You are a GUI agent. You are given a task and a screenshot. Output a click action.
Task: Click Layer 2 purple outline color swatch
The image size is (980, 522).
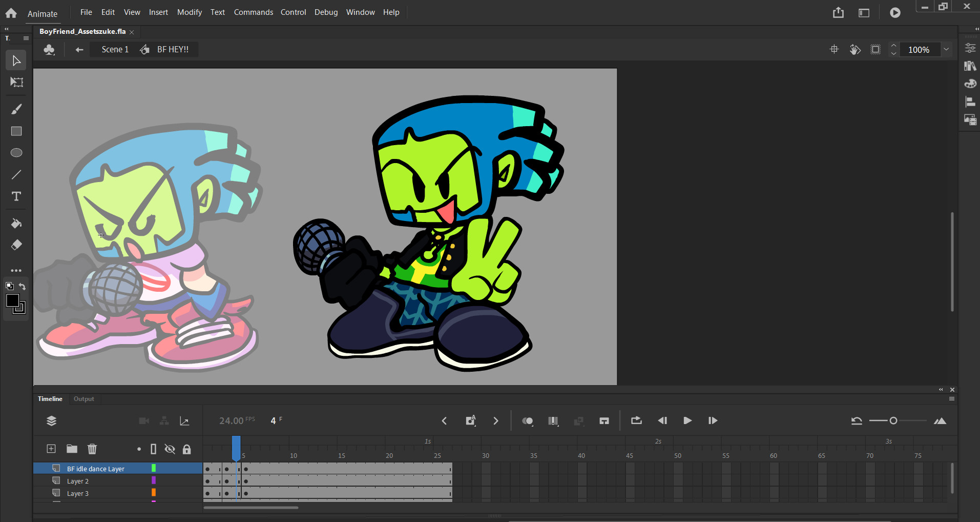[153, 480]
